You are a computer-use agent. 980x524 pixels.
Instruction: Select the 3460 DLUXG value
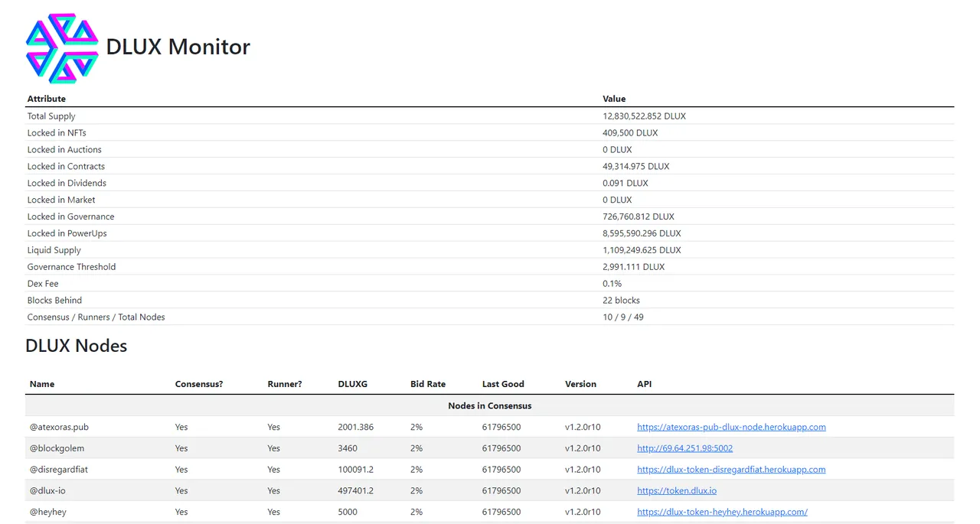click(x=348, y=448)
